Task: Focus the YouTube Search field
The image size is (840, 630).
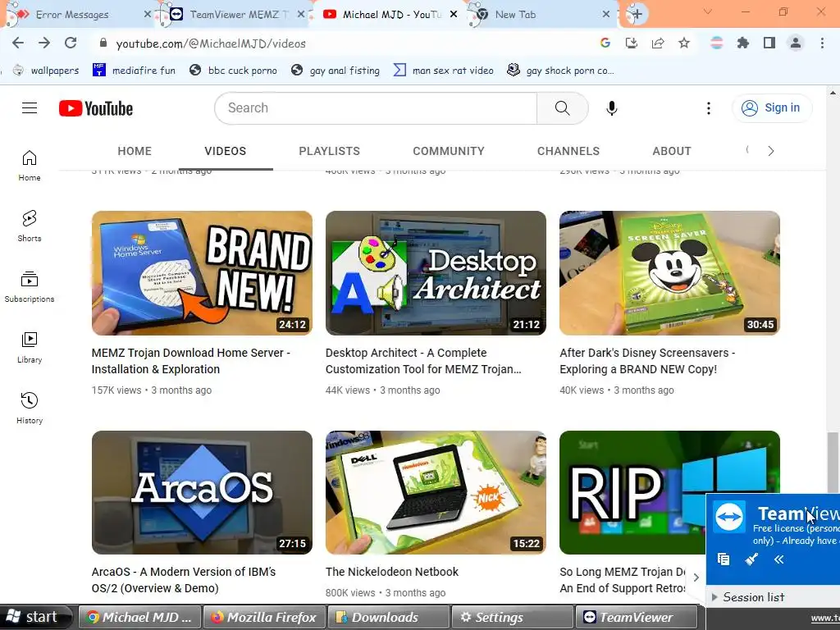Action: click(x=376, y=108)
